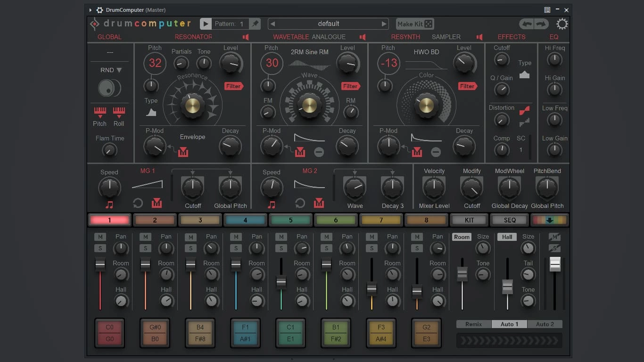Play the current pattern

pyautogui.click(x=206, y=24)
